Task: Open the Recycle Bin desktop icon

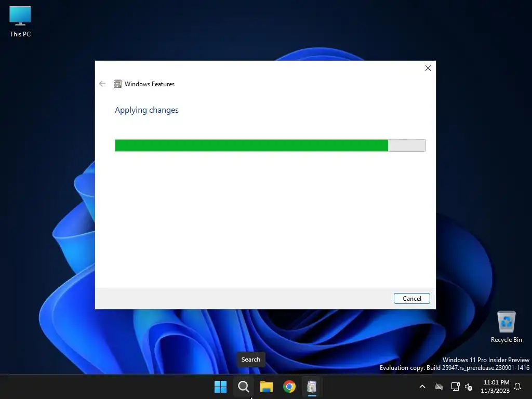Action: pos(506,327)
